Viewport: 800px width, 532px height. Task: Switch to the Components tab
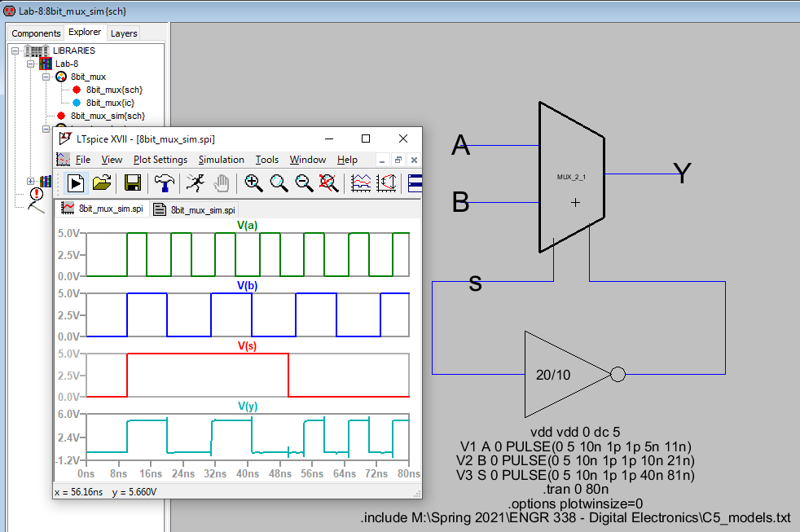point(36,33)
